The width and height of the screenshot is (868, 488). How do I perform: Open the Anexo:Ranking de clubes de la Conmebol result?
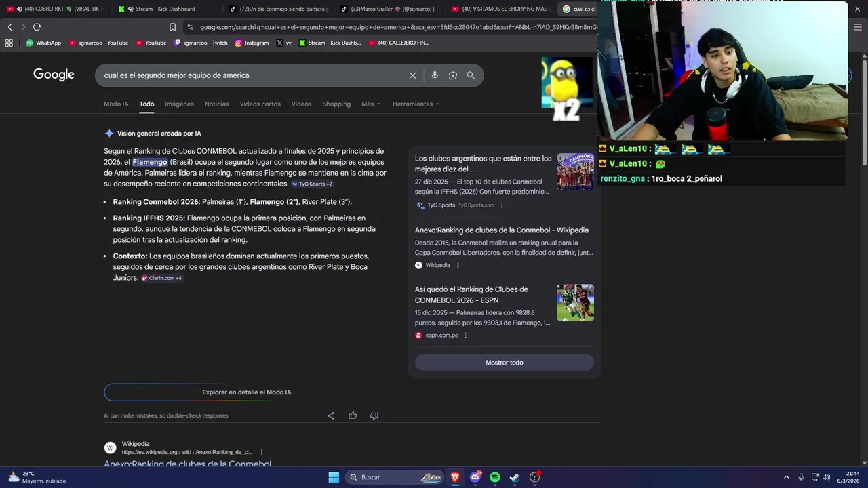click(187, 464)
